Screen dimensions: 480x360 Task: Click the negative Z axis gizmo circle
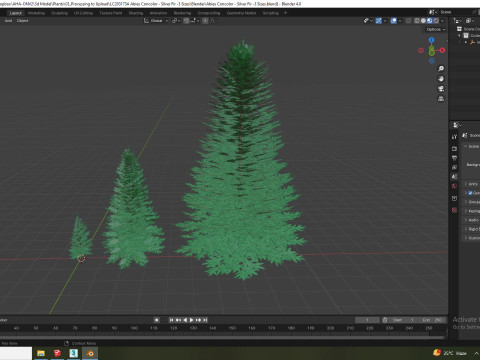[431, 61]
